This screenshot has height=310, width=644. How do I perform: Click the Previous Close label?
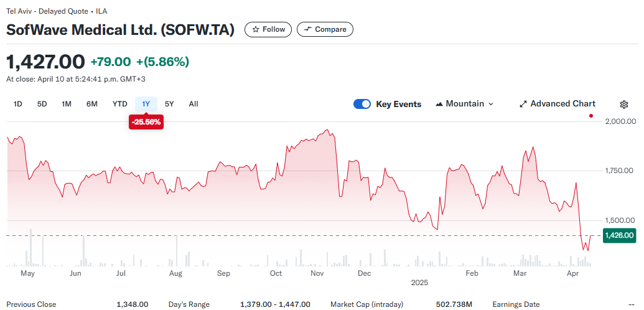coord(31,304)
